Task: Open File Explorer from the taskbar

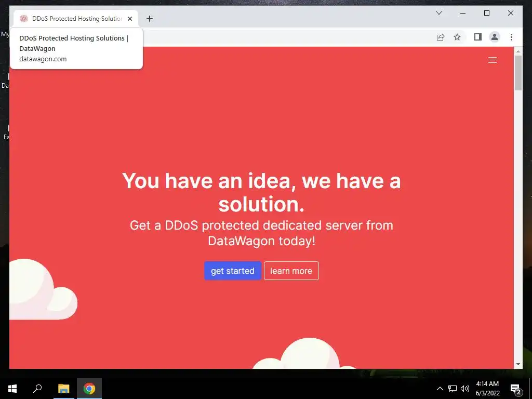Action: coord(63,389)
